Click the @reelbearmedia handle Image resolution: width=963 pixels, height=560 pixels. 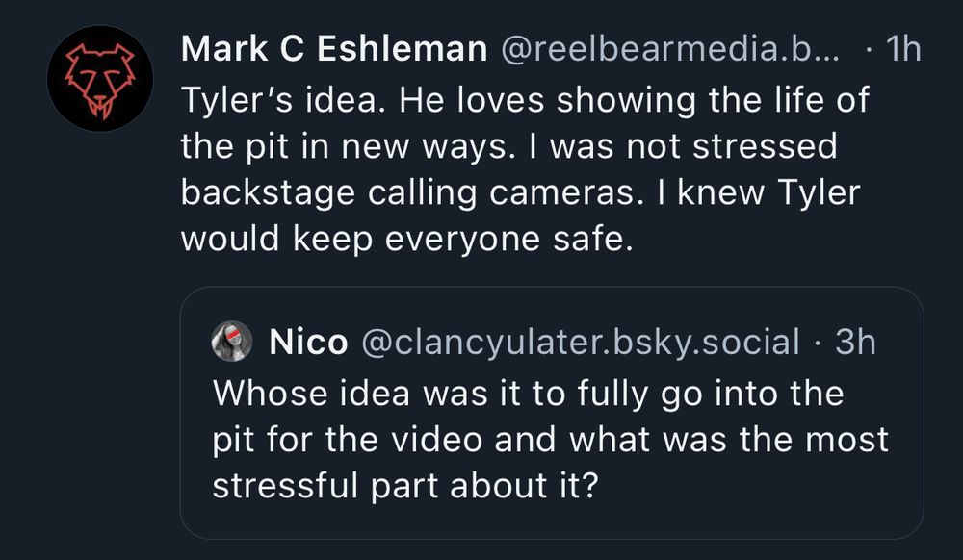[667, 50]
